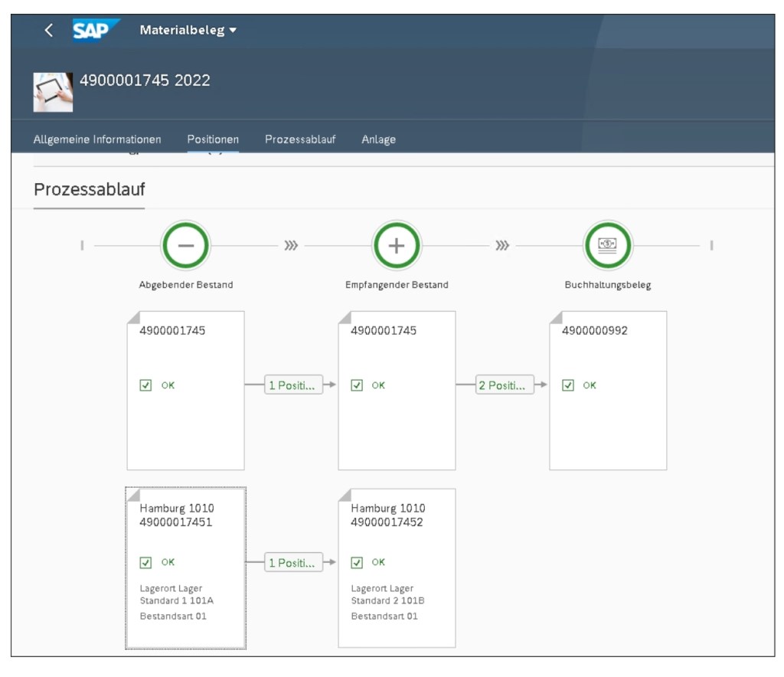Click the back navigation arrow

[48, 29]
